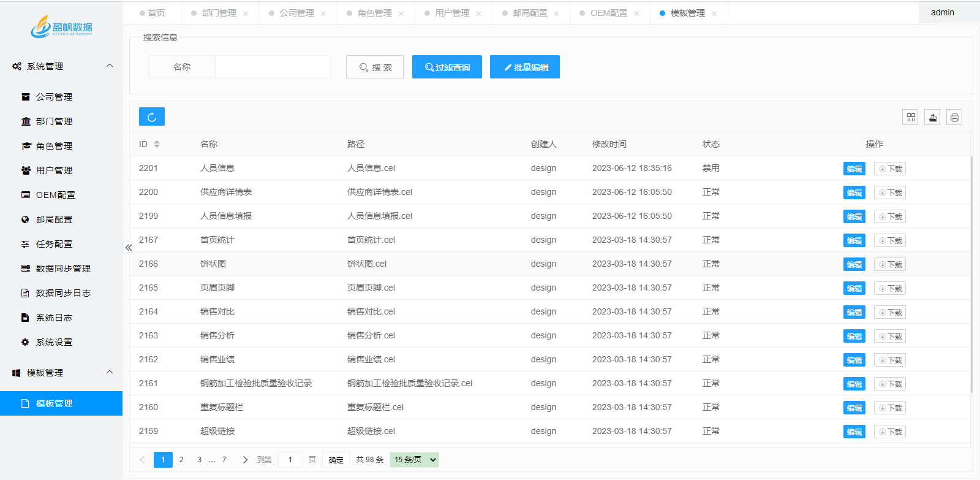Edit the 销售业绩 template row

854,360
